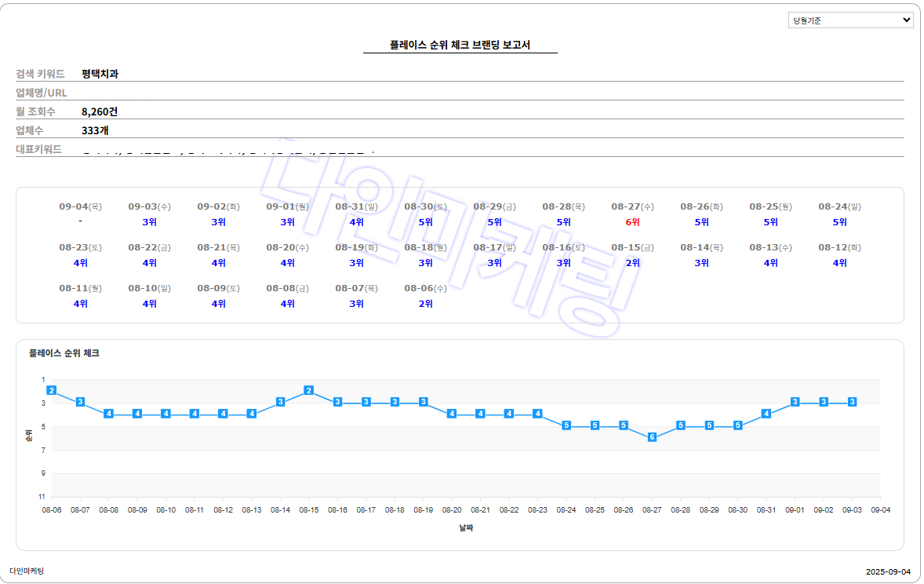Click the 평택치과 search keyword value
The image size is (924, 584).
point(100,74)
